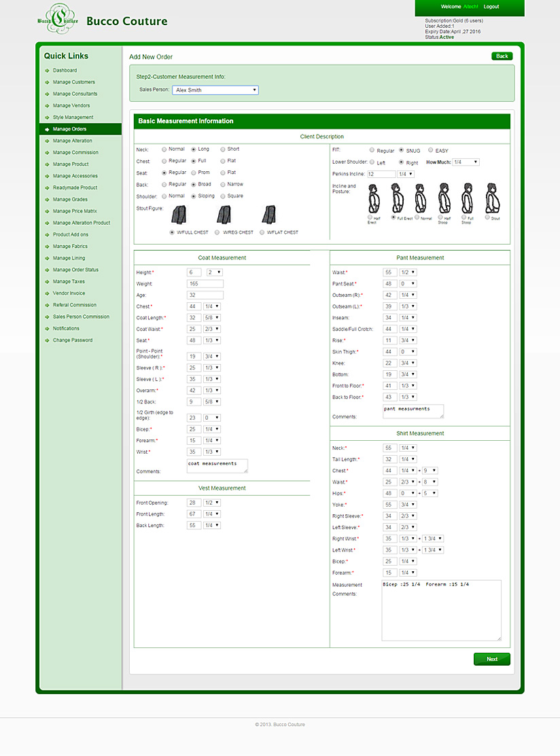Set Neck to Normal radio option

point(164,149)
